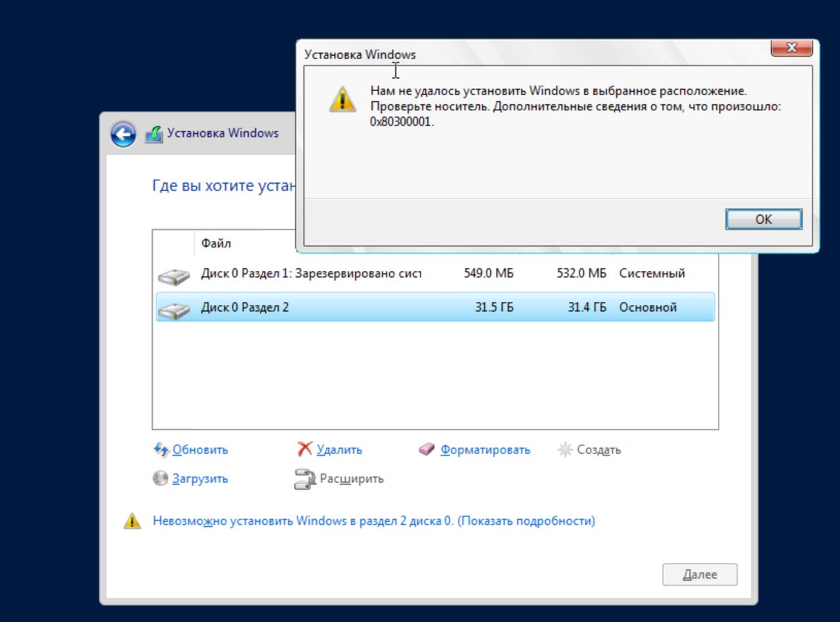
Task: Click the warning icon beside Невозможно установить
Action: 132,521
